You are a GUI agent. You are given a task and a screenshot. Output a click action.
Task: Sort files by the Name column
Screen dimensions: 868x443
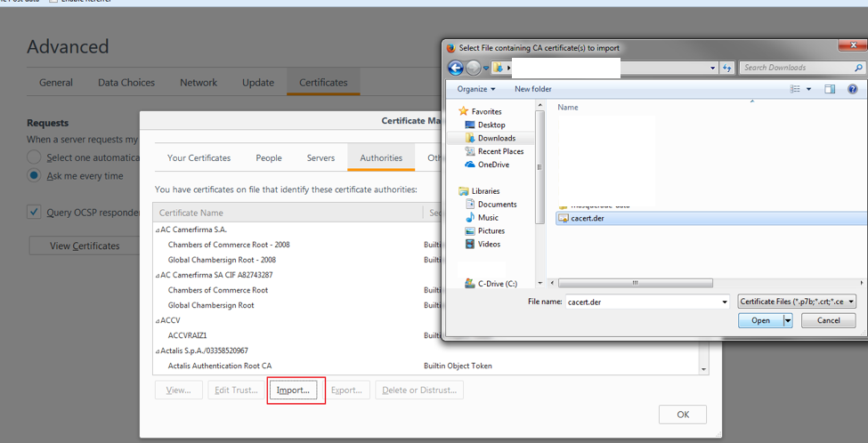(568, 108)
